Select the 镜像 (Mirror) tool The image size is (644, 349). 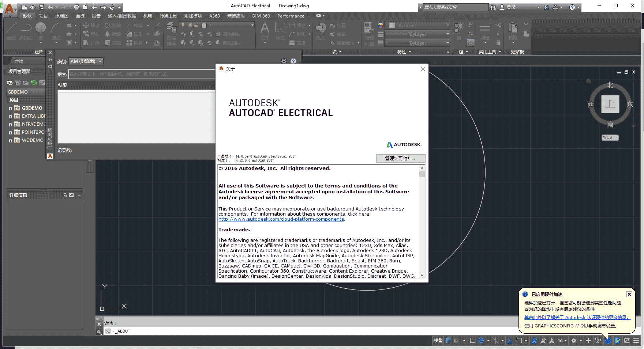pos(114,34)
